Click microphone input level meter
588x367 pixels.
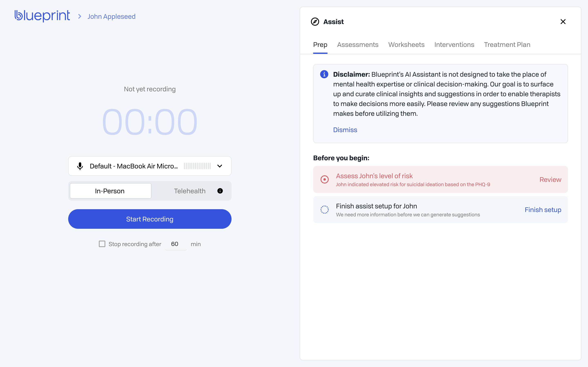coord(197,166)
